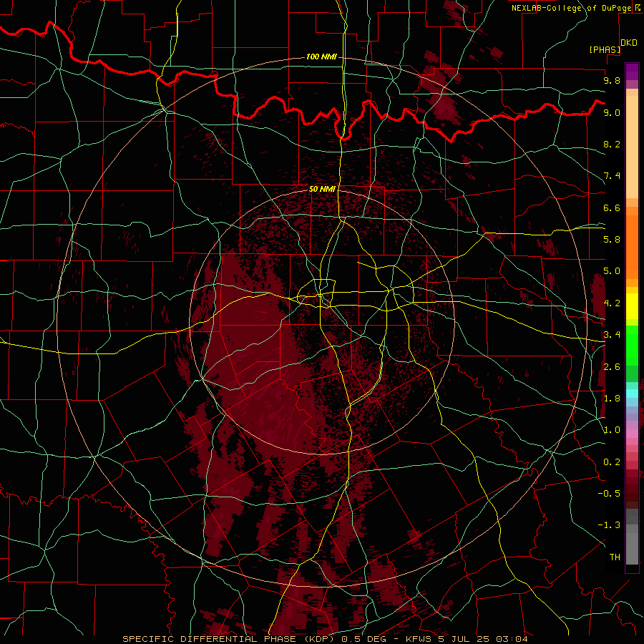Viewport: 644px width, 644px height.
Task: Pick the bright green segment of the color bar
Action: [632, 345]
